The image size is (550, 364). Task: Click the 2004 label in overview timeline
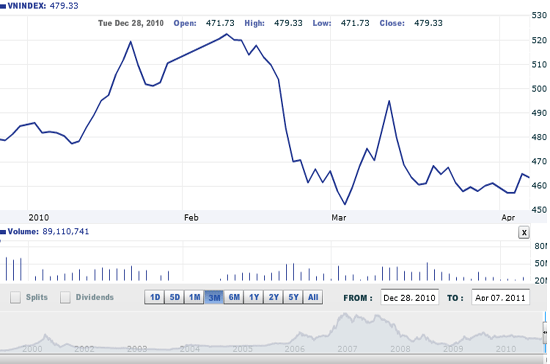tap(190, 349)
